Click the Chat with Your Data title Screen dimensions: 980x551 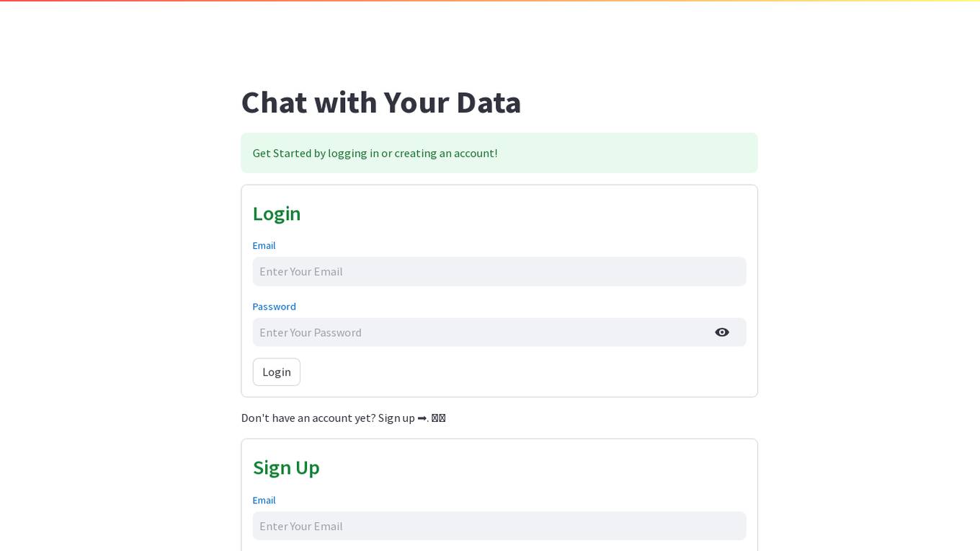click(x=381, y=102)
